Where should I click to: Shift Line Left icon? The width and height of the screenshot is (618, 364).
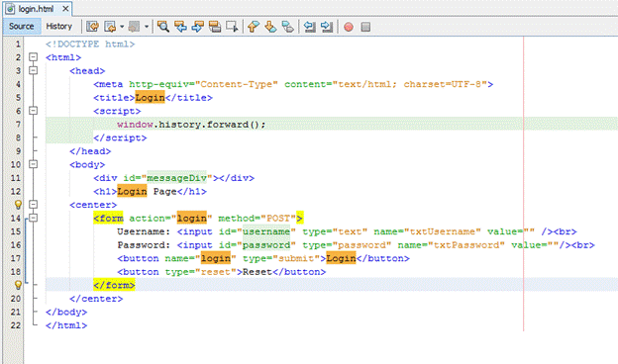(x=310, y=27)
